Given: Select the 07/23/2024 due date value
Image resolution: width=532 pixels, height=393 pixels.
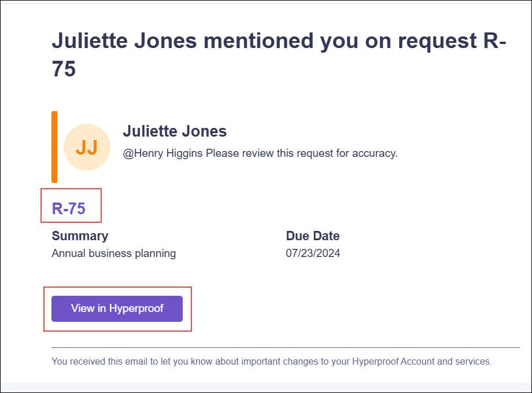Looking at the screenshot, I should click(x=313, y=254).
